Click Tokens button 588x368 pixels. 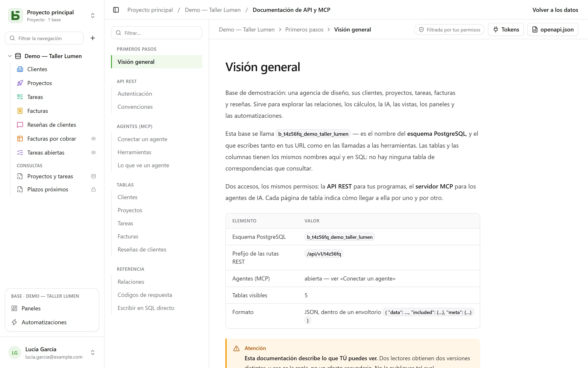click(x=506, y=29)
